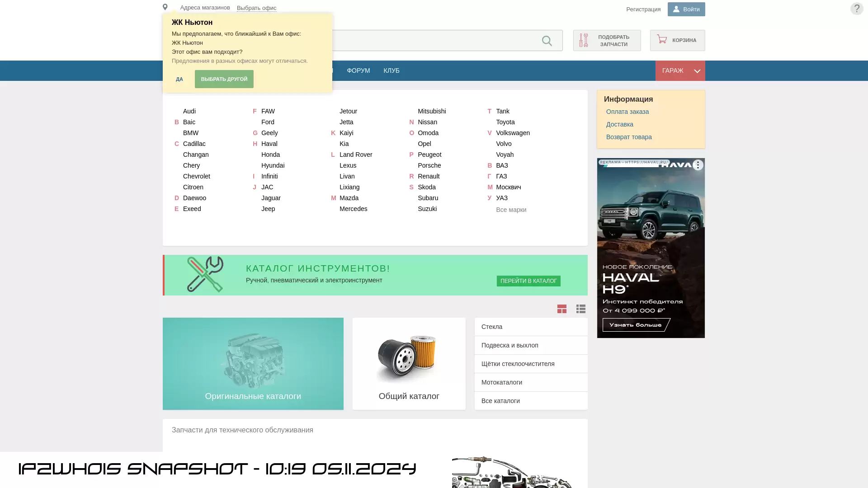Select the Nissan brand
Image resolution: width=868 pixels, height=488 pixels.
click(428, 122)
